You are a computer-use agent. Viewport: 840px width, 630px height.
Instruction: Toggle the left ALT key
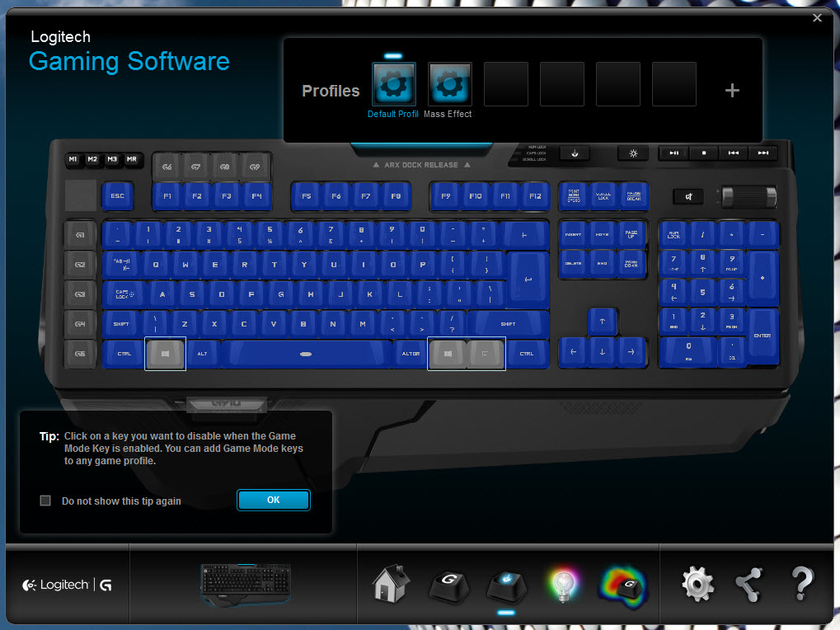click(x=202, y=354)
